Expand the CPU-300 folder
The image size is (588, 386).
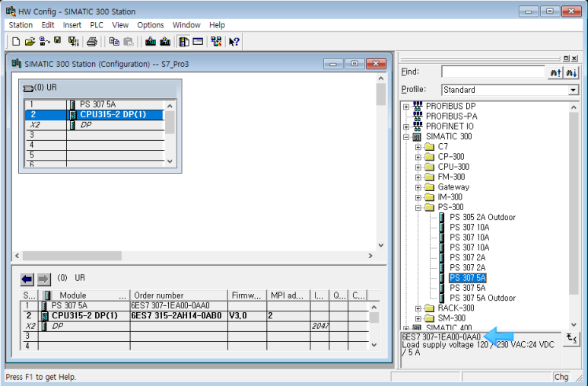(418, 167)
